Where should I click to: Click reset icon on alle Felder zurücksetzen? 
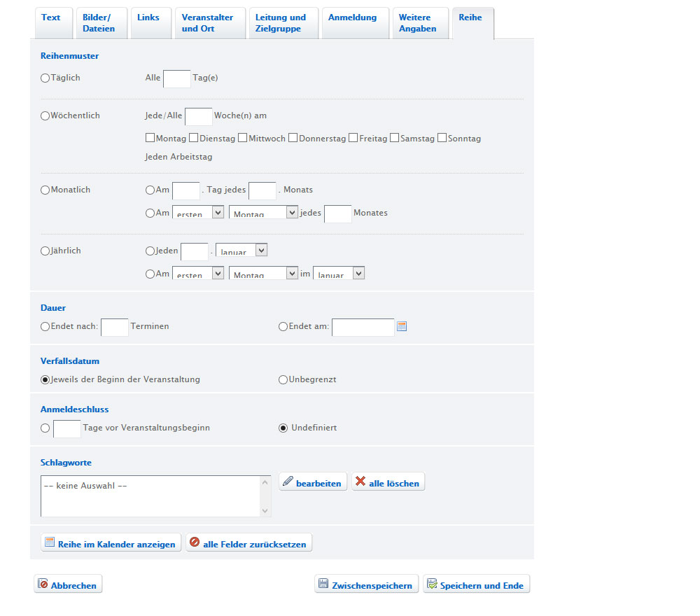pos(195,542)
